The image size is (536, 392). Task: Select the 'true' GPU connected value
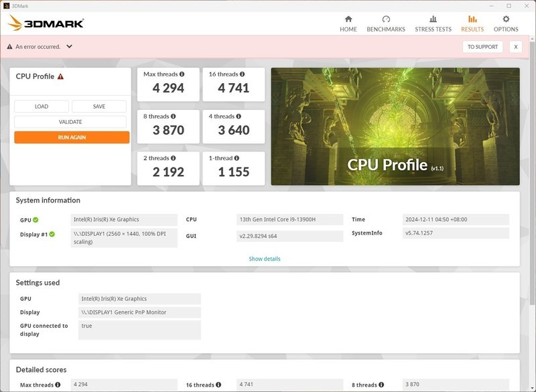139,330
